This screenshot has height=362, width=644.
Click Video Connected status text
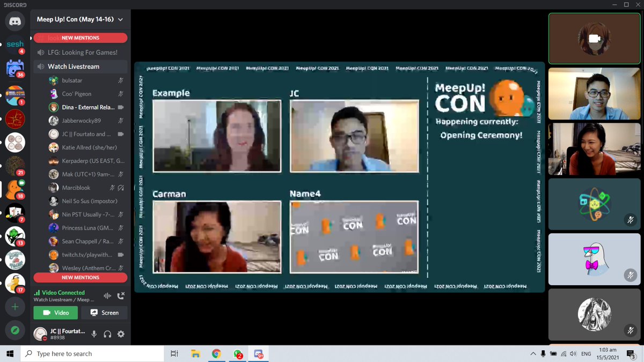[62, 293]
